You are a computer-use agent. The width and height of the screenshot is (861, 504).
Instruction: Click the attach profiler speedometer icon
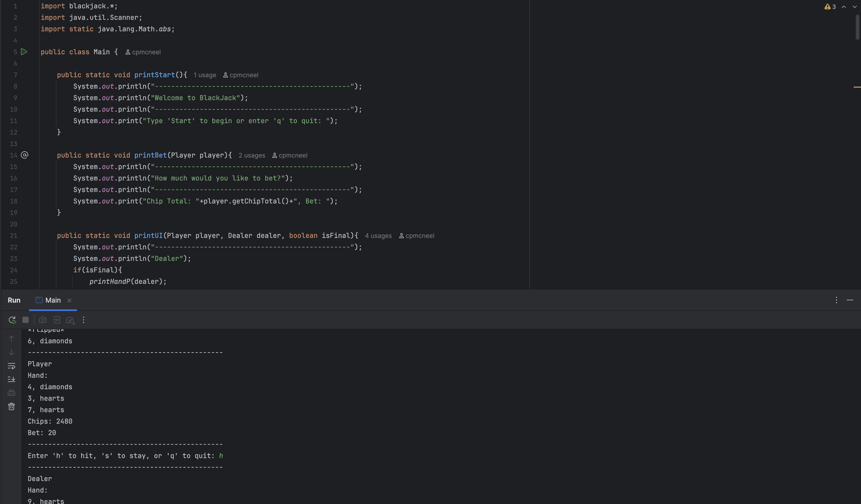[70, 320]
